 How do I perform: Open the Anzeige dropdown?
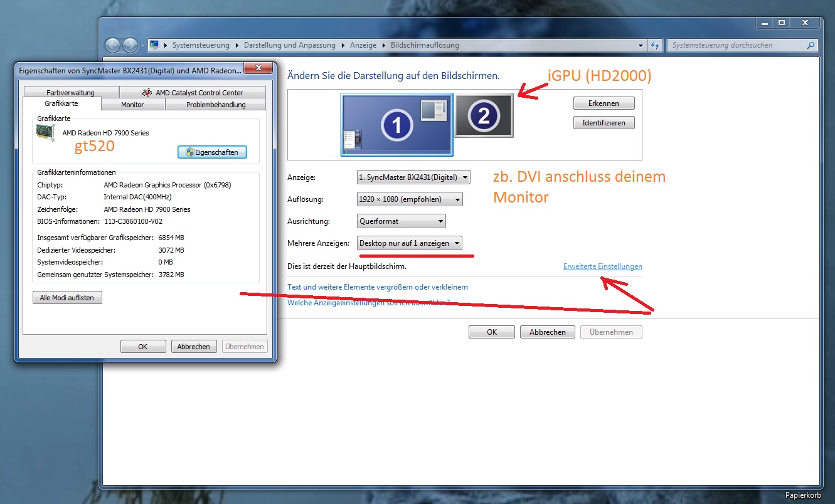[x=413, y=177]
